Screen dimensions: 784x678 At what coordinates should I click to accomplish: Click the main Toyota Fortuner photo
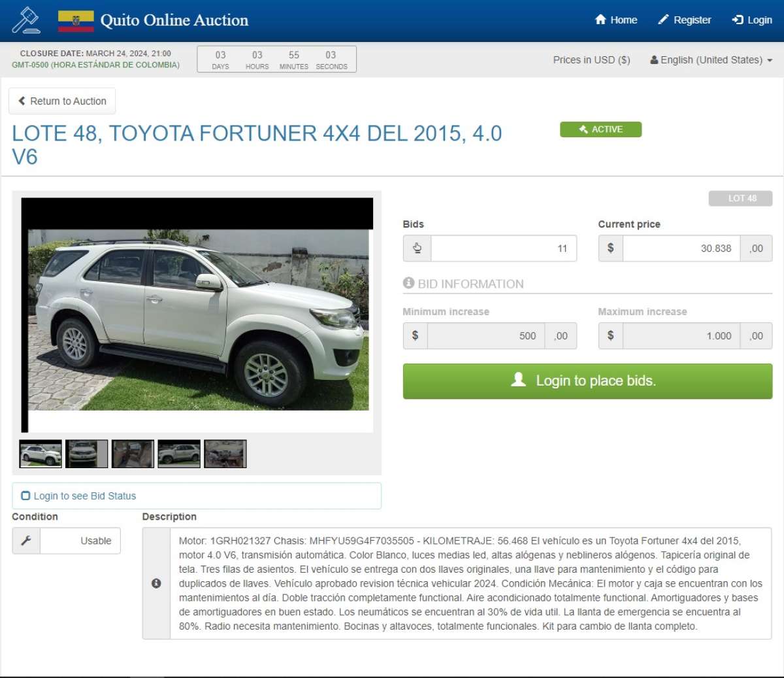(x=197, y=319)
